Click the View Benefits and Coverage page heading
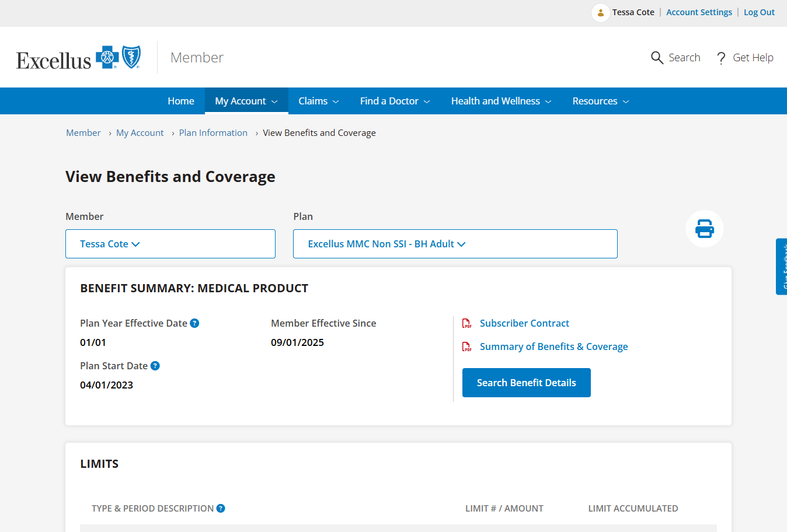Image resolution: width=787 pixels, height=532 pixels. point(170,177)
